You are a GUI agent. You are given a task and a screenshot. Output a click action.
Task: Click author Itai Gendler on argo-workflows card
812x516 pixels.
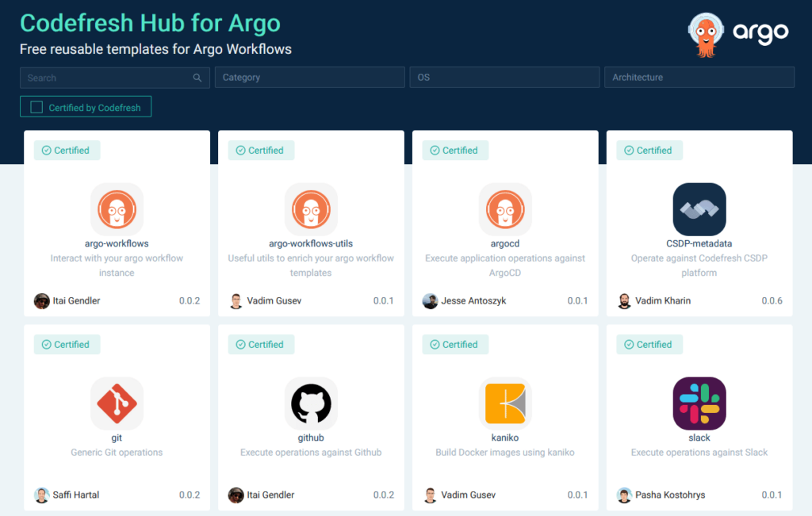78,300
